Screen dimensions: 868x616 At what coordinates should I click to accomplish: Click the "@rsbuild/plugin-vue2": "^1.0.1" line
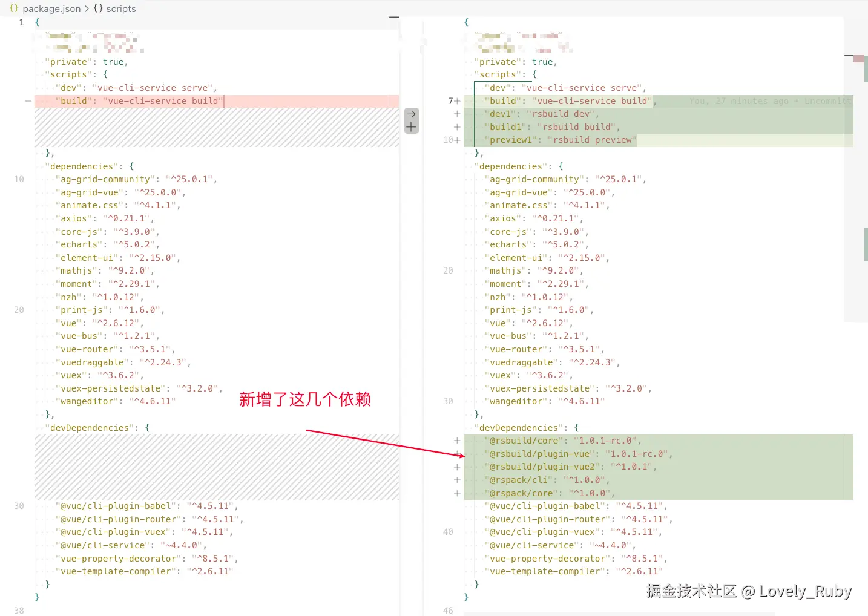[x=570, y=467]
